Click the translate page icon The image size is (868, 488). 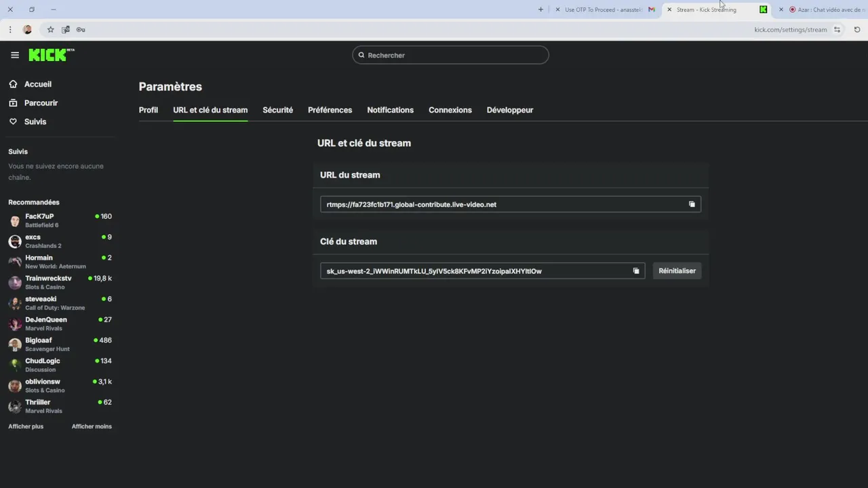pyautogui.click(x=66, y=29)
